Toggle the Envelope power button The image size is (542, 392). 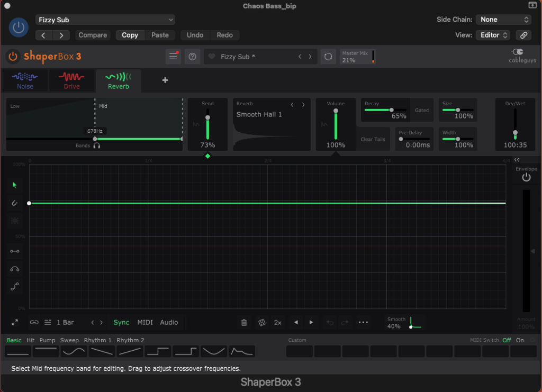click(x=526, y=178)
